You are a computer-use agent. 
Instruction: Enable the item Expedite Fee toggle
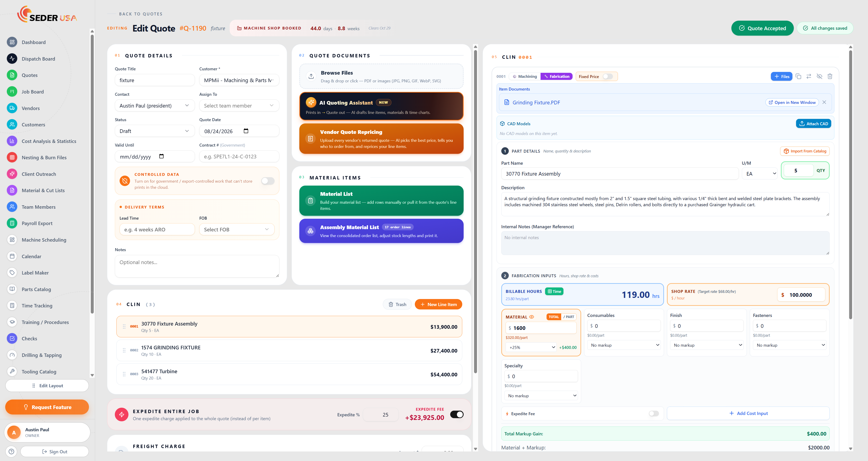pyautogui.click(x=654, y=414)
